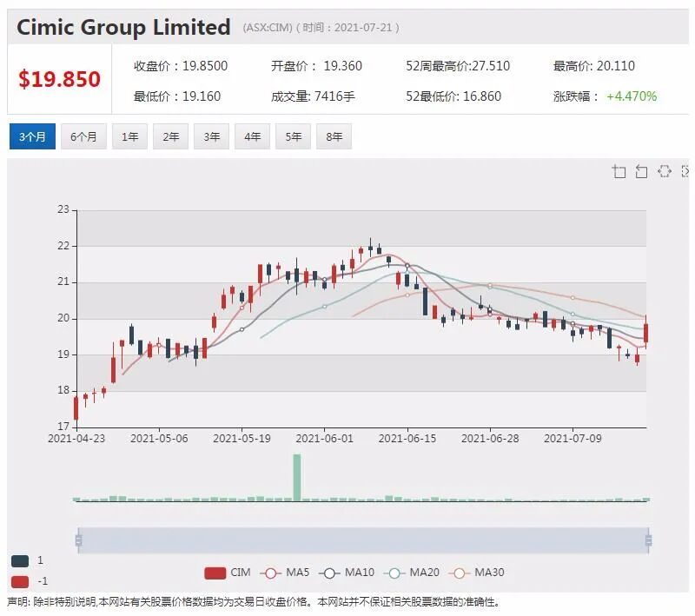Screen dimensions: 695x616
Task: Click the 2021-07-09 axis date label
Action: [573, 438]
